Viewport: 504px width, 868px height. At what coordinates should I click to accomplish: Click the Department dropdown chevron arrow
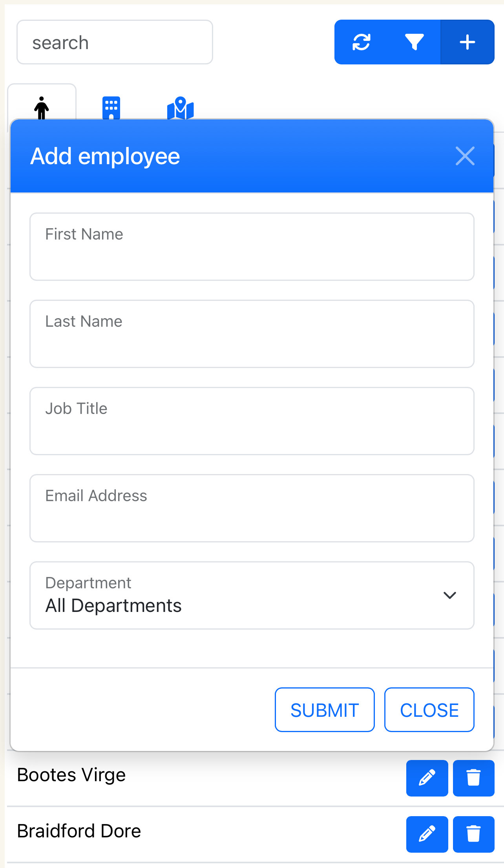[x=449, y=595]
